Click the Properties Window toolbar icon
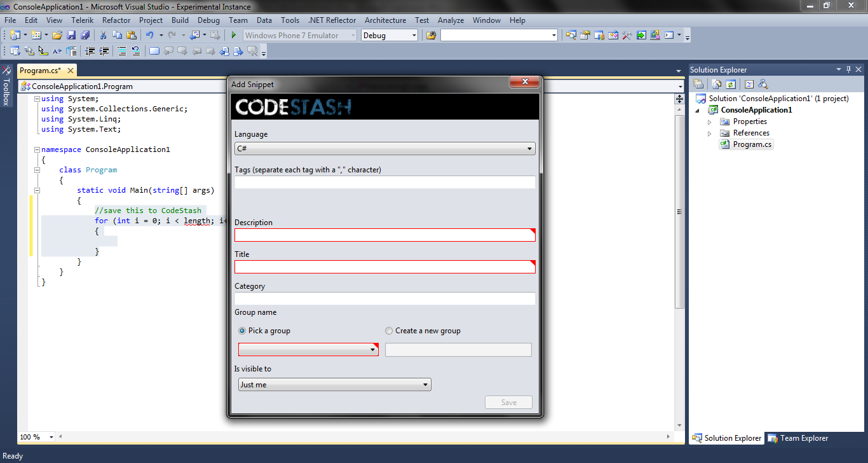Screen dimensions: 868x463 coord(585,36)
